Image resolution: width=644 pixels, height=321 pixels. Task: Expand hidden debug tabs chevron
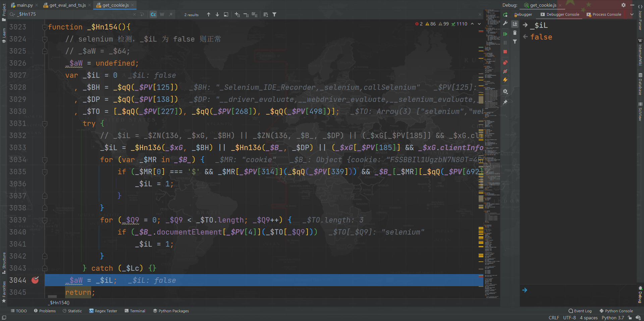632,14
